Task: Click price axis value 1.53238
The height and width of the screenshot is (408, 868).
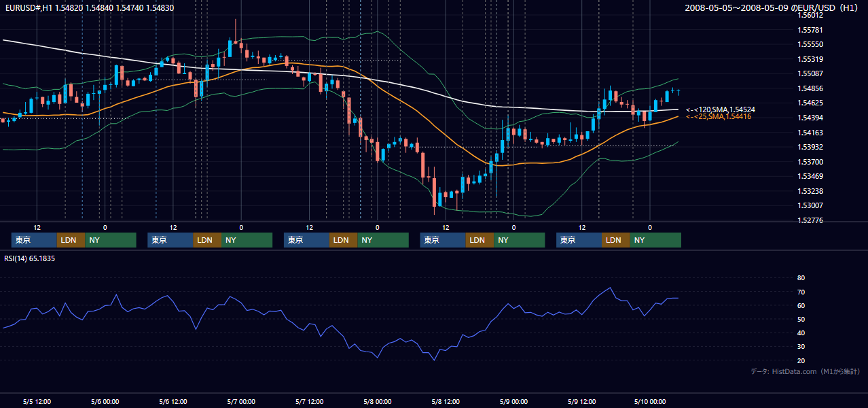Action: click(810, 191)
